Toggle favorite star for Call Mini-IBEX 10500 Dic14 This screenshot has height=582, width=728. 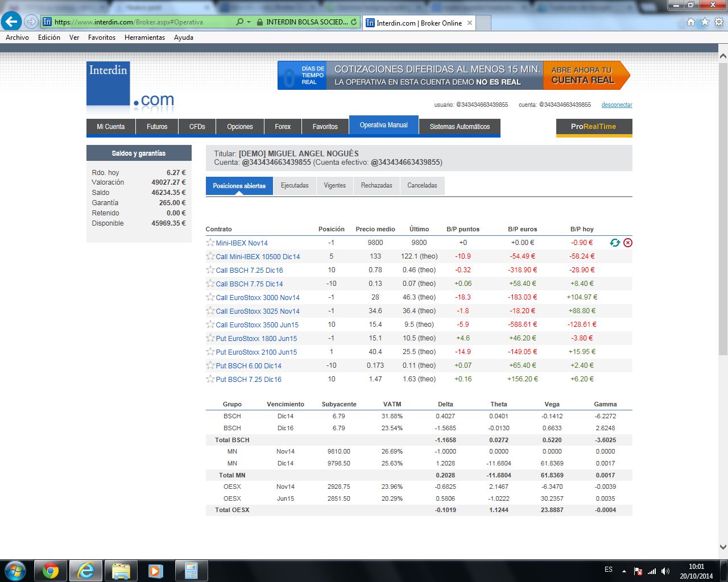(x=210, y=256)
